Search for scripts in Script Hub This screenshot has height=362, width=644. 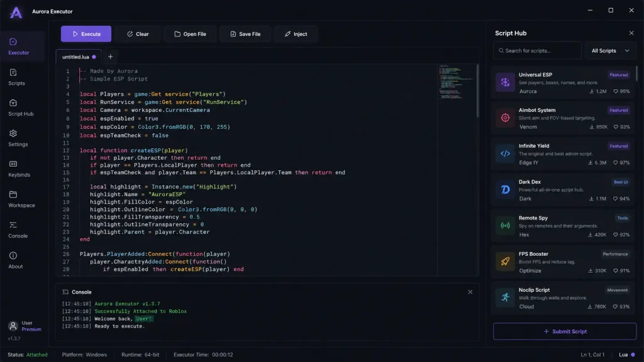537,50
